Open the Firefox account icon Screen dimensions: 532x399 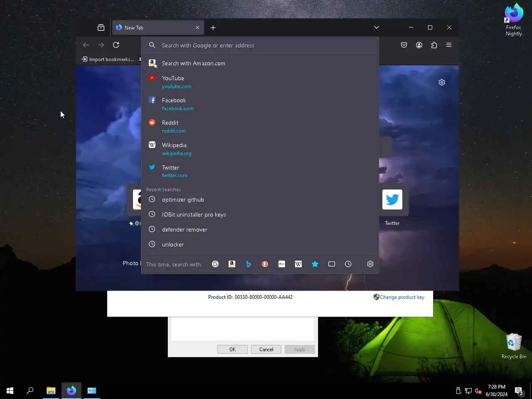(419, 45)
